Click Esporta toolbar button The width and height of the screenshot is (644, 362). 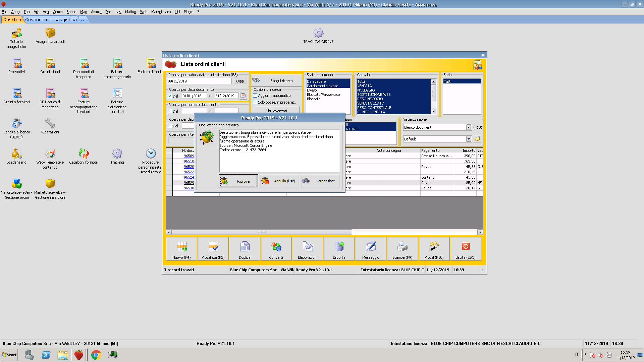click(x=339, y=249)
